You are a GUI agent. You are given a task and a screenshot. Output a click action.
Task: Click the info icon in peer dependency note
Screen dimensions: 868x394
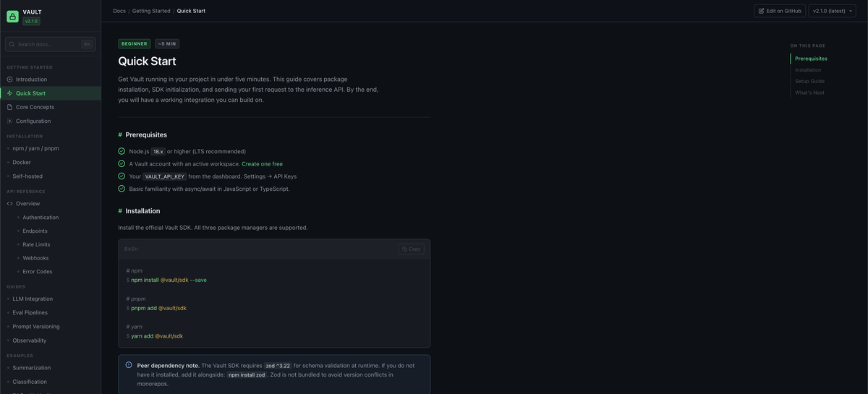pyautogui.click(x=129, y=365)
